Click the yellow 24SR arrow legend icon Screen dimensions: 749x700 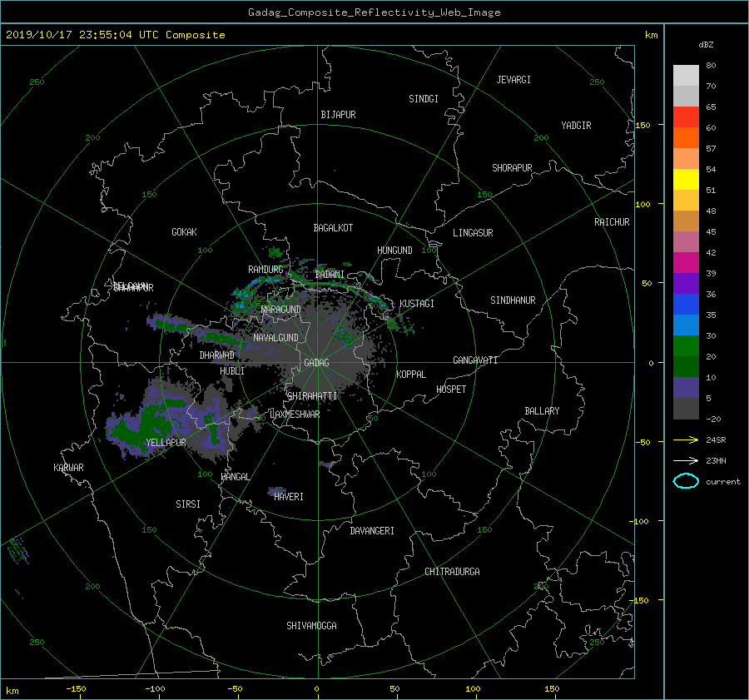686,439
